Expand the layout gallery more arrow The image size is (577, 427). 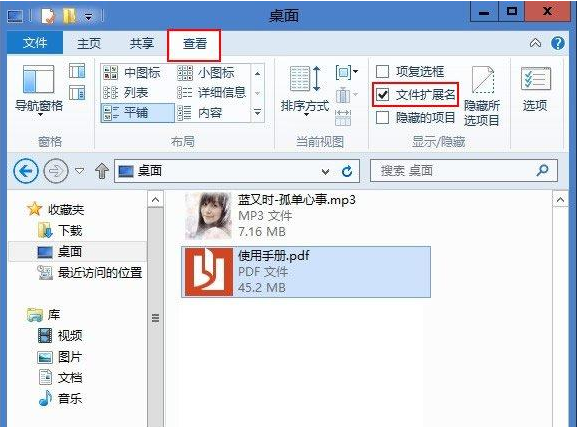click(258, 112)
